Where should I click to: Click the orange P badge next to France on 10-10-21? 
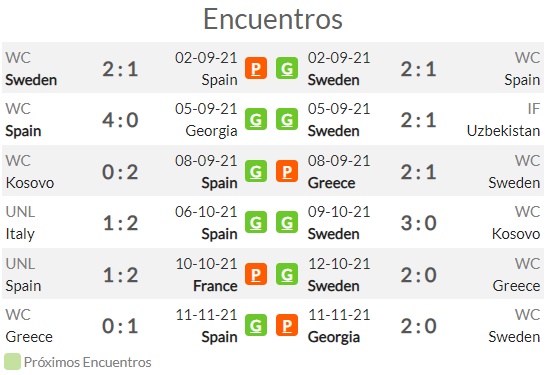tap(256, 274)
